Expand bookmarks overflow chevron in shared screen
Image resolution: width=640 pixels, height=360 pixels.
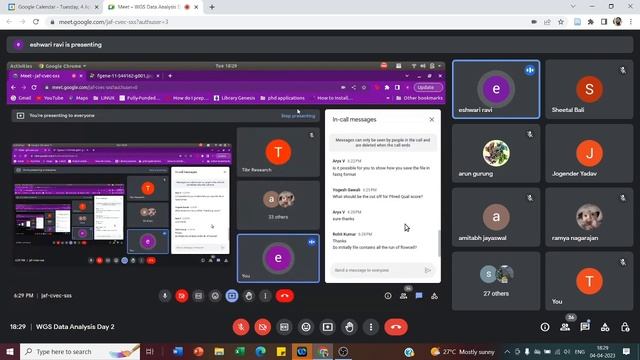click(387, 98)
